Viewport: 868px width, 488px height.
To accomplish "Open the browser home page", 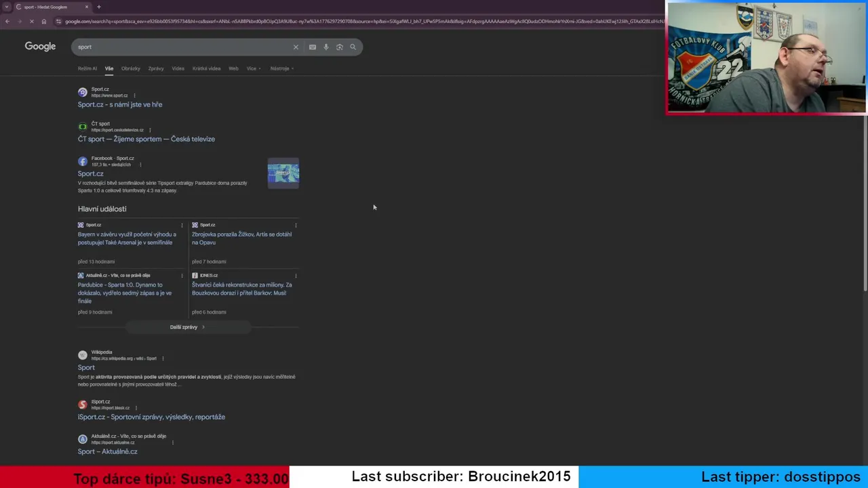I will (43, 22).
